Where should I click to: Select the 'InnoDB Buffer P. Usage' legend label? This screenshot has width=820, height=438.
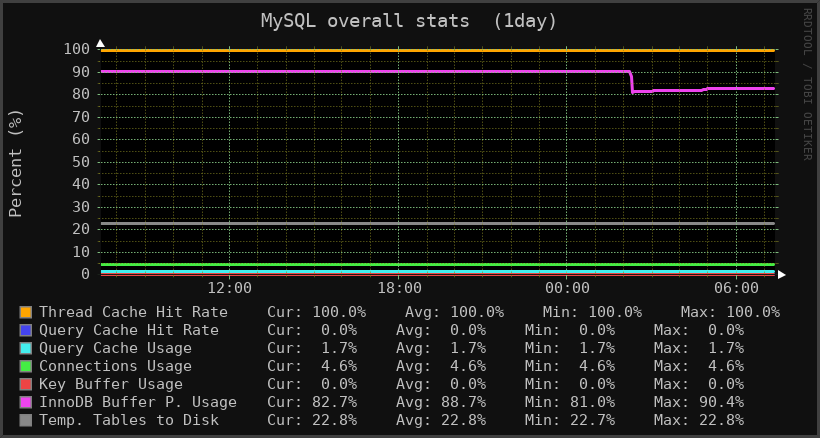click(x=138, y=402)
